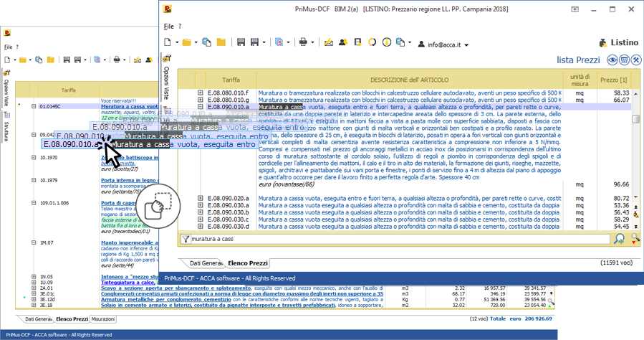The height and width of the screenshot is (340, 644).
Task: Click film strip arrow icon in front toolbar
Action: [357, 42]
